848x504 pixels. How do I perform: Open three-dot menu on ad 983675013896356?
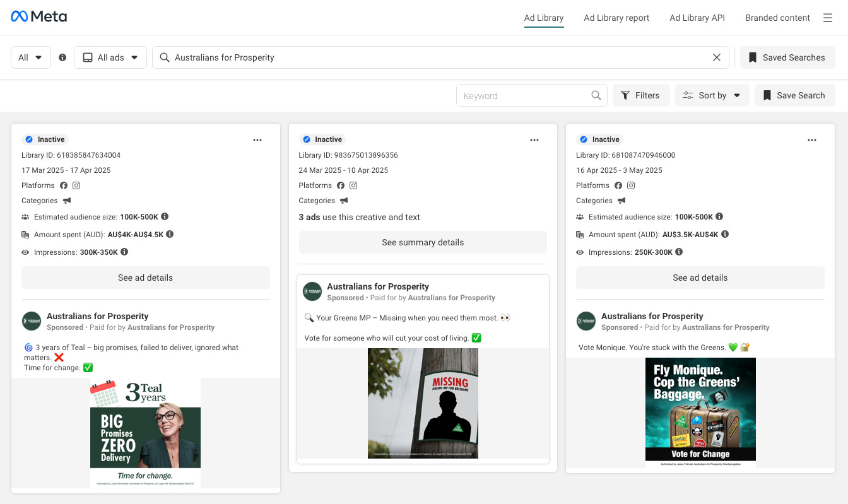[534, 140]
